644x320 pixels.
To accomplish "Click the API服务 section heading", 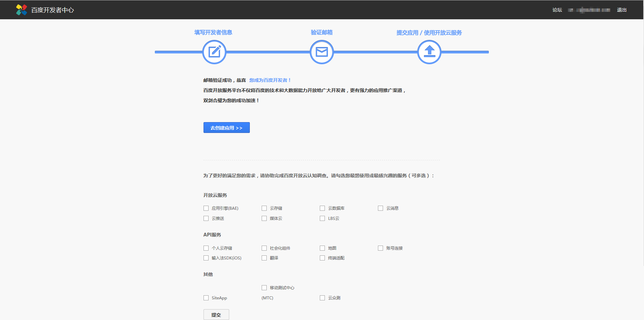I will tap(212, 235).
